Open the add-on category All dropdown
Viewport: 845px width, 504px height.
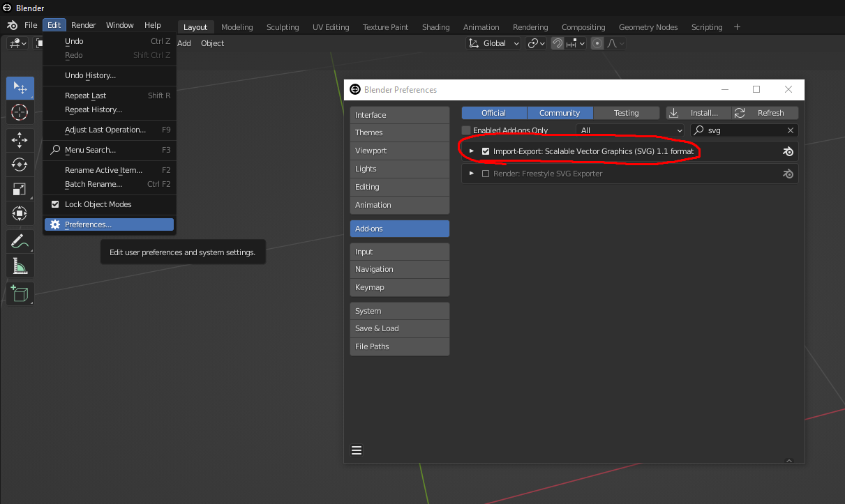coord(631,130)
